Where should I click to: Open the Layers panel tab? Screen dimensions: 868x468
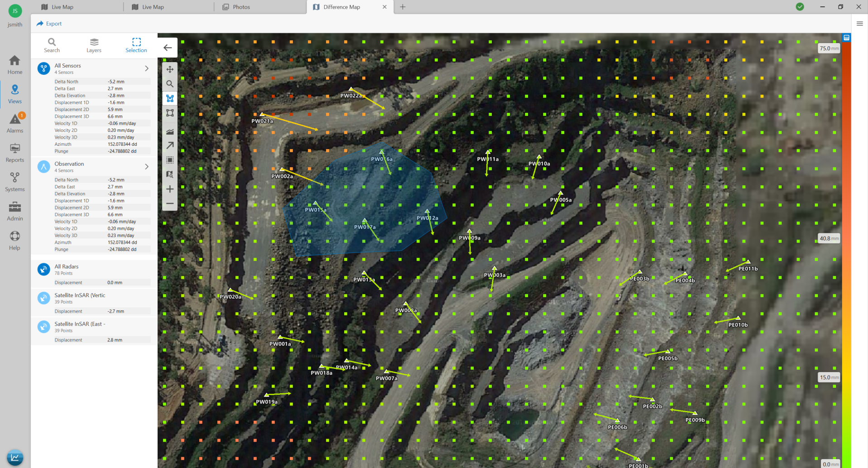coord(94,45)
